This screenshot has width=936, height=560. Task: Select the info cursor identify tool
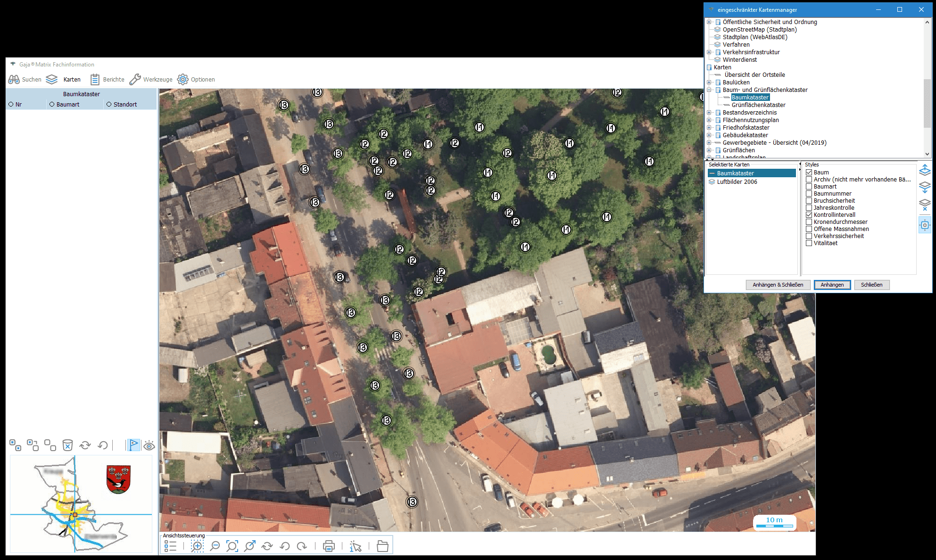tap(356, 546)
